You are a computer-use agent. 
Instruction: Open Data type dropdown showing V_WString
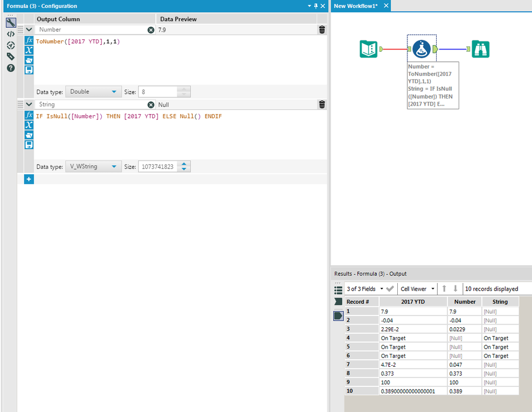point(93,166)
